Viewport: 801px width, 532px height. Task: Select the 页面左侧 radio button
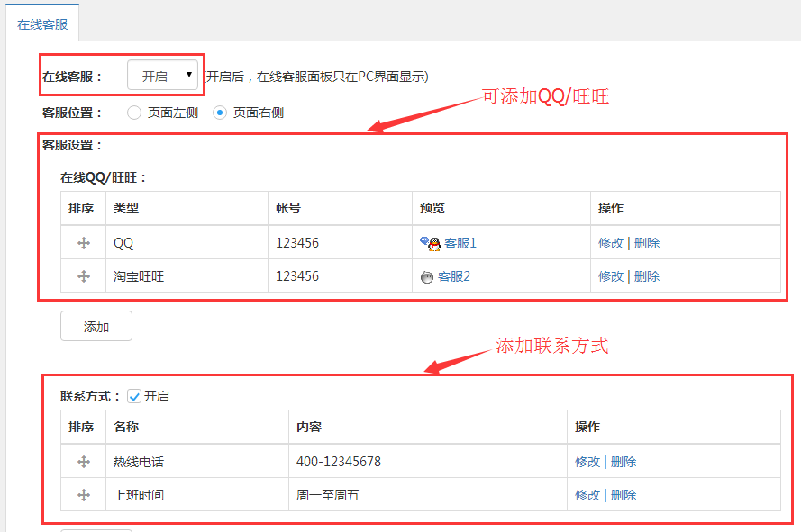point(134,113)
